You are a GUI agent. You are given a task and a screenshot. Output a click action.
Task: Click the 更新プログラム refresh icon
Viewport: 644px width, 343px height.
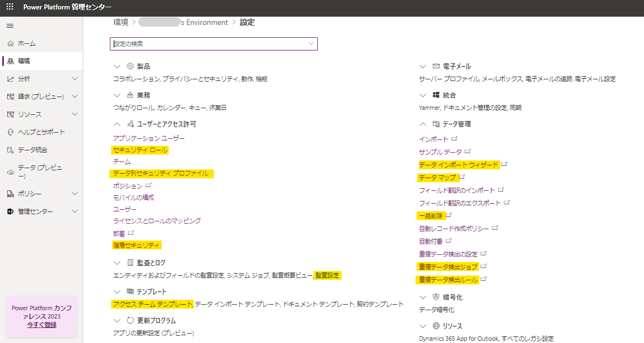[x=130, y=320]
